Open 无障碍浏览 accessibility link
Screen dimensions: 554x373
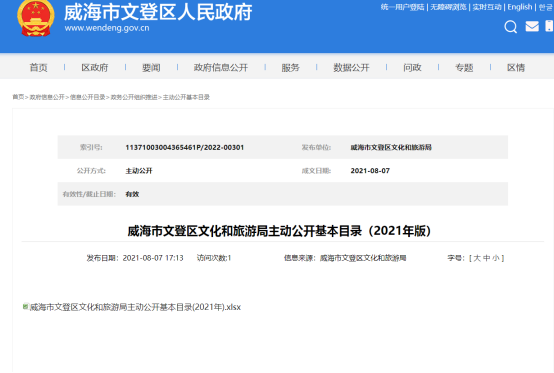448,7
